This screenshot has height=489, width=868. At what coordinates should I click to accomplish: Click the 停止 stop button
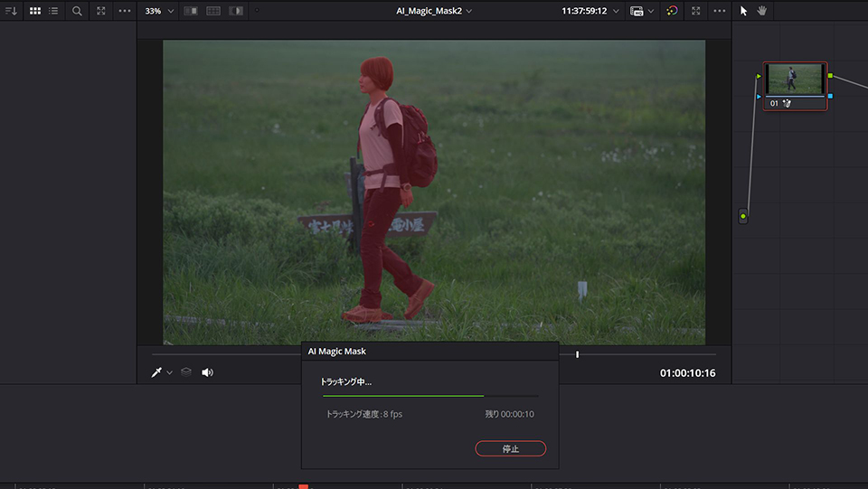pyautogui.click(x=510, y=448)
